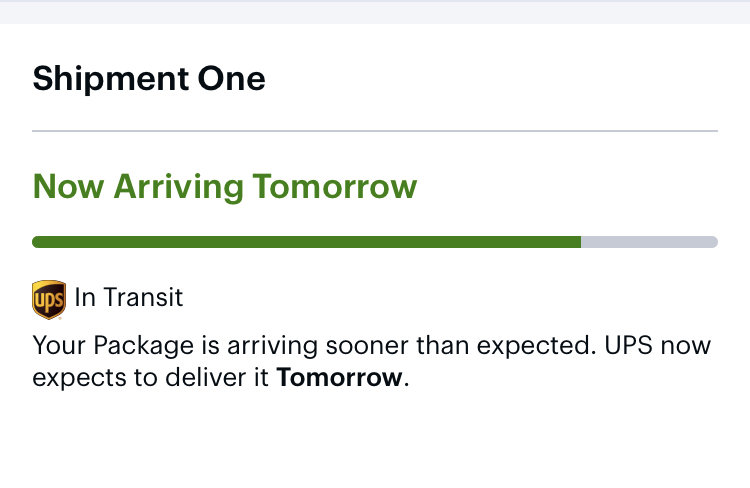Click the green Now Arriving Tomorrow status
This screenshot has width=750, height=488.
225,187
